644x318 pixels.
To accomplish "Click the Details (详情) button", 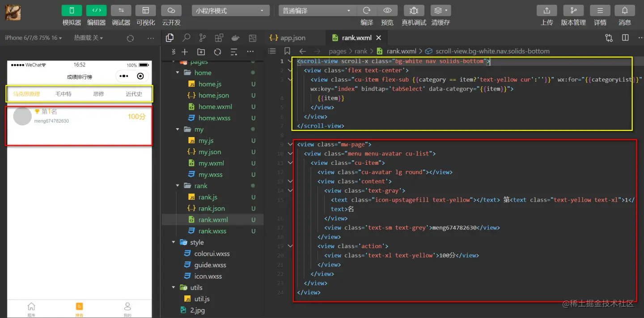I will pyautogui.click(x=600, y=11).
